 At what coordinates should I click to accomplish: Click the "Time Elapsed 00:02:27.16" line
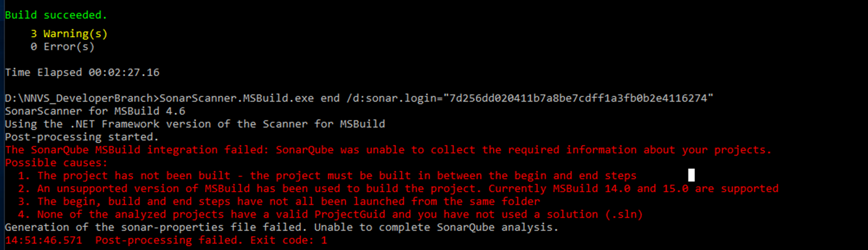82,73
